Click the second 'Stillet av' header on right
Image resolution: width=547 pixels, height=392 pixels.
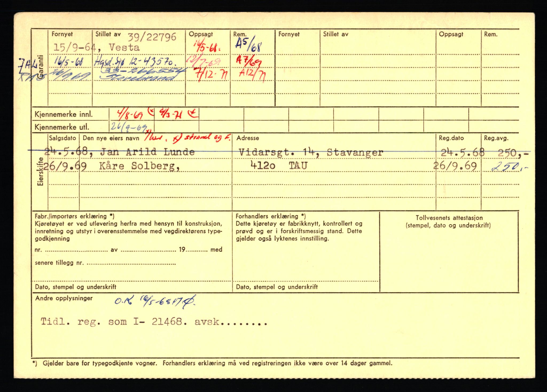(x=336, y=34)
